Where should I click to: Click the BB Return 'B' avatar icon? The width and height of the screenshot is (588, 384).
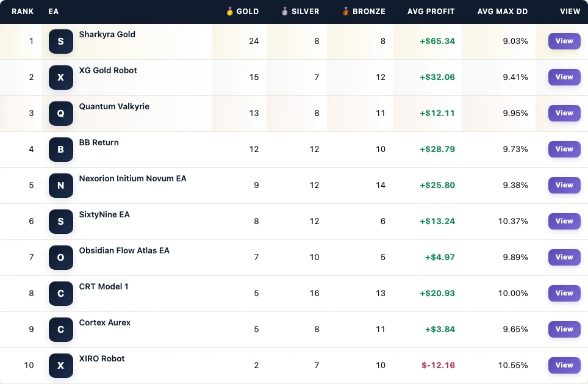[x=61, y=150]
